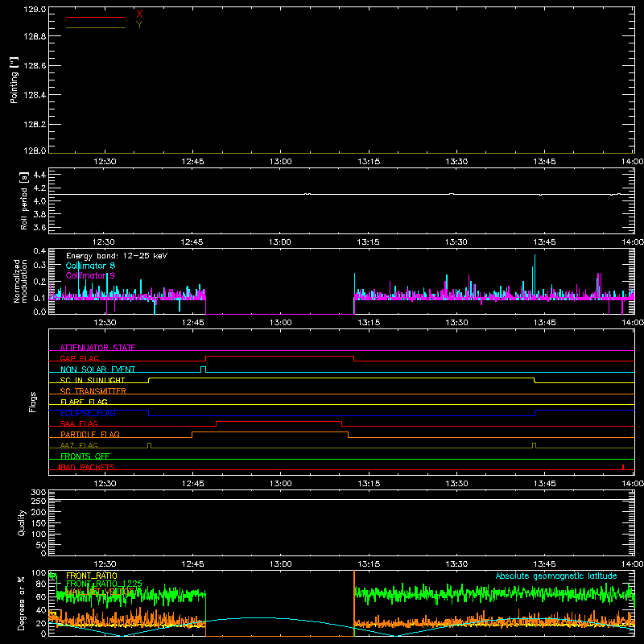Click the 128.6 pointing axis value
Viewport: 644px width, 644px height.
(35, 66)
